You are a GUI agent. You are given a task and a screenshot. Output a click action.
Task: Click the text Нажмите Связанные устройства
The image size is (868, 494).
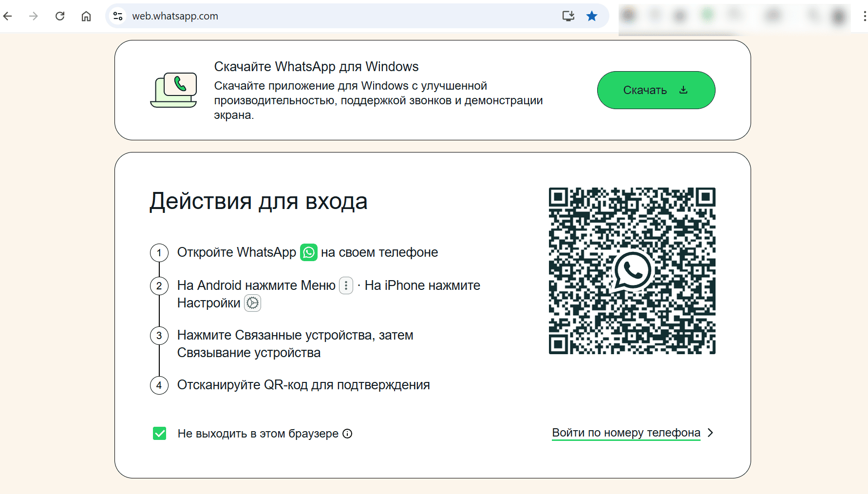tap(275, 335)
